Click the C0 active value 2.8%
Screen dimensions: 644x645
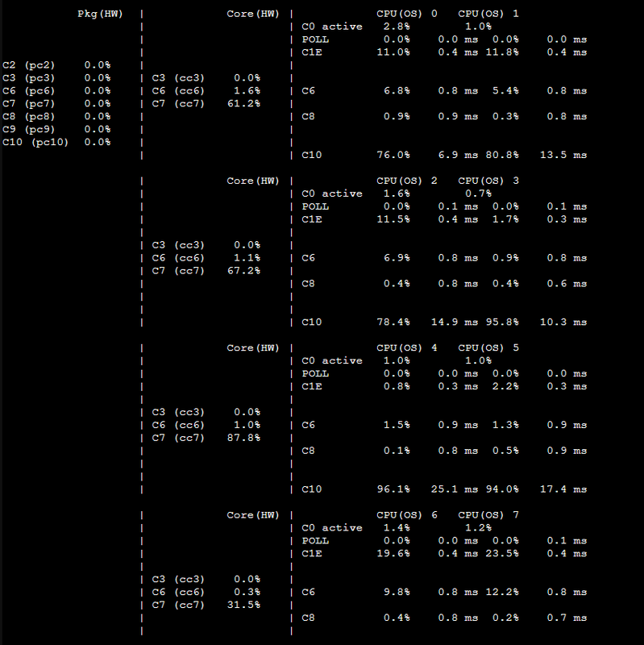click(x=397, y=27)
